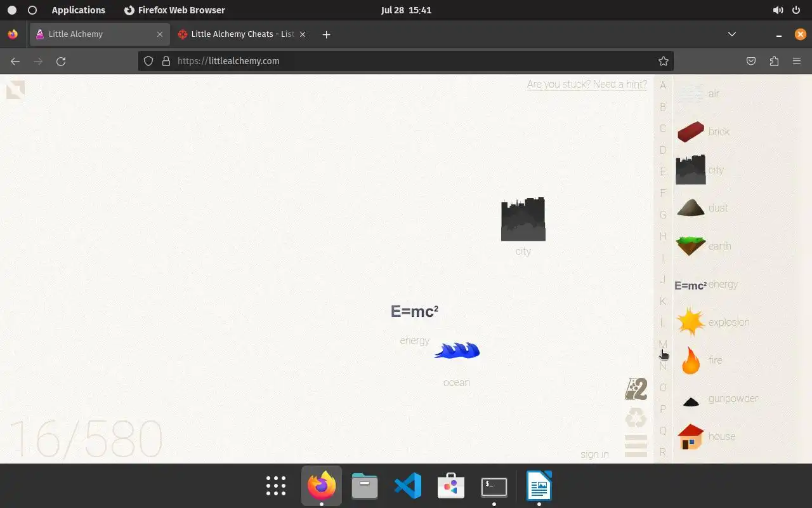Jump to letter H in alphabet index

click(663, 236)
